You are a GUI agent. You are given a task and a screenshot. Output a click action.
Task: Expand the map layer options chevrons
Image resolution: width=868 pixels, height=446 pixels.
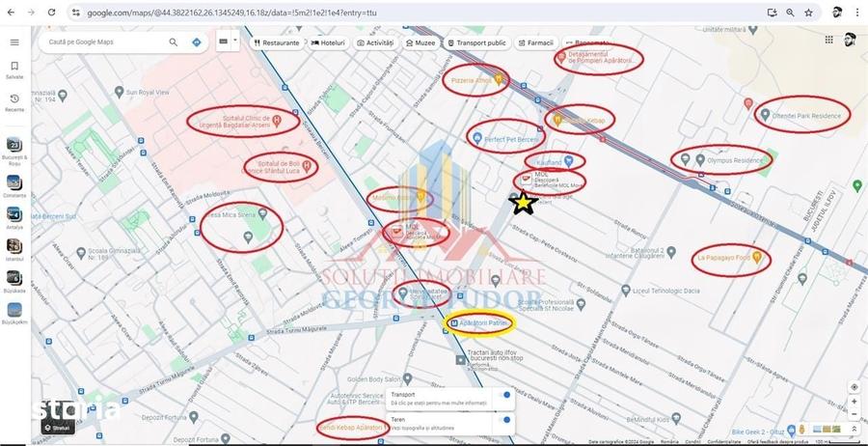(x=854, y=429)
